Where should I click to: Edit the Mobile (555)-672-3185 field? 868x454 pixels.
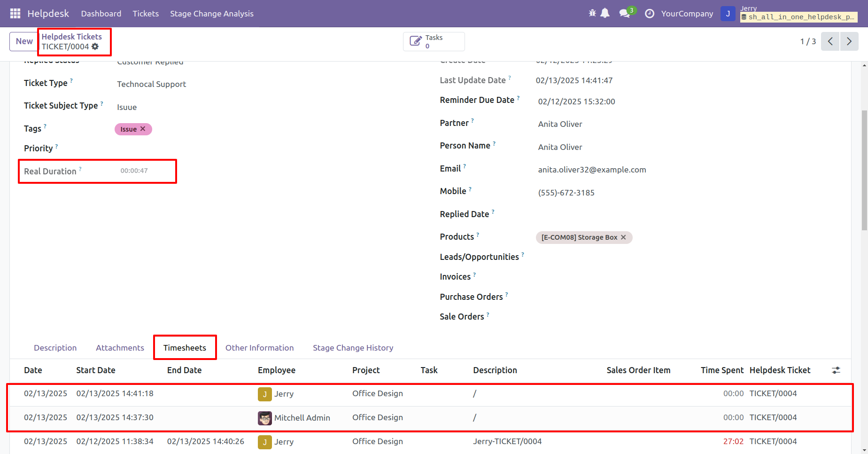pos(566,193)
